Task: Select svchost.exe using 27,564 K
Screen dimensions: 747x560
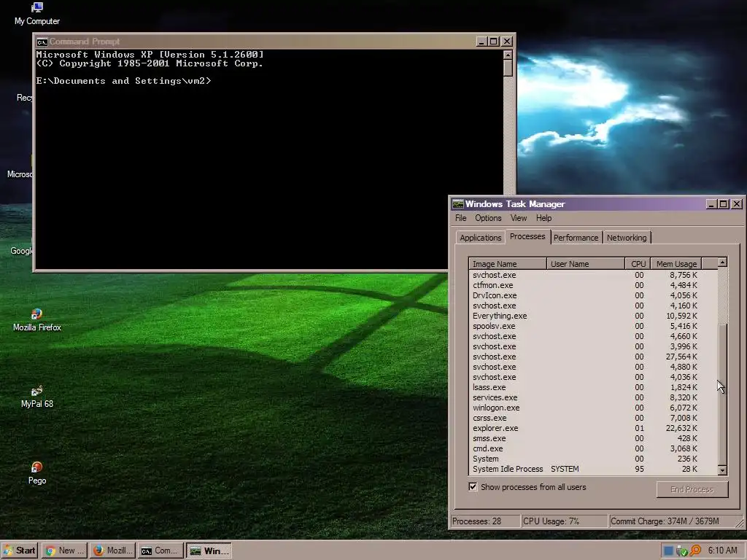Action: pyautogui.click(x=592, y=357)
